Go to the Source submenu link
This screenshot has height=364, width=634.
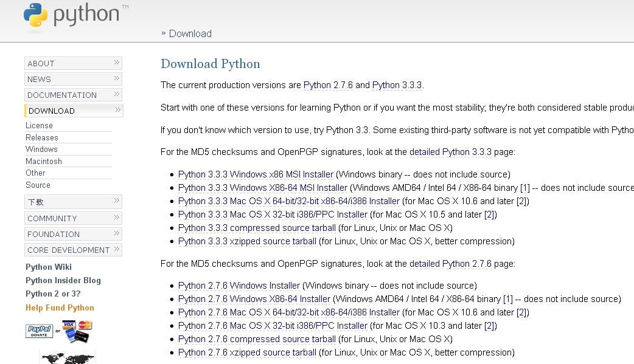coord(38,185)
